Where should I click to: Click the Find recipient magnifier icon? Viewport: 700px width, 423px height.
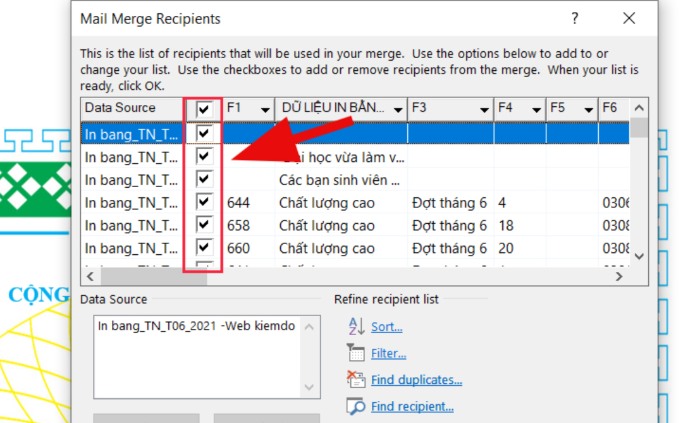[x=355, y=406]
